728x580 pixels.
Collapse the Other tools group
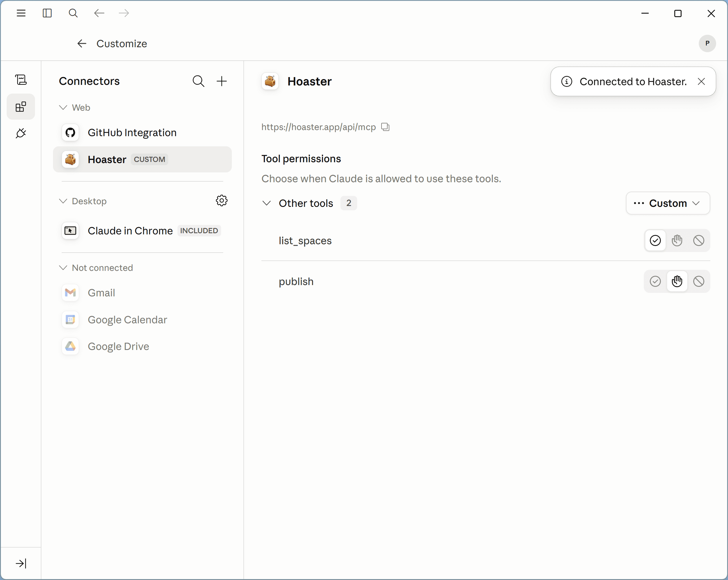click(x=267, y=203)
